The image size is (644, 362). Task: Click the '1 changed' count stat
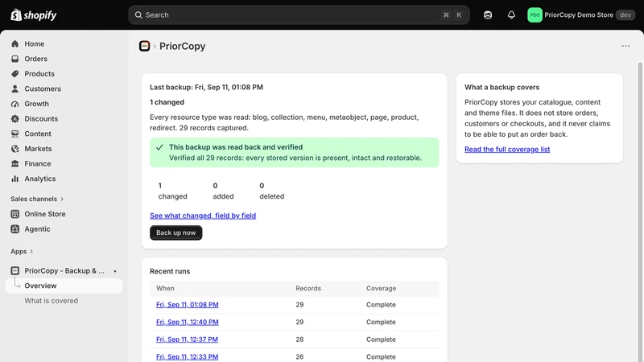tap(172, 191)
